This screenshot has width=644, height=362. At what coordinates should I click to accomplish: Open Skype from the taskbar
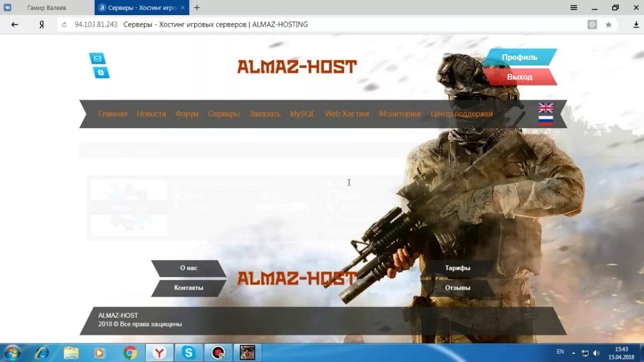(189, 352)
